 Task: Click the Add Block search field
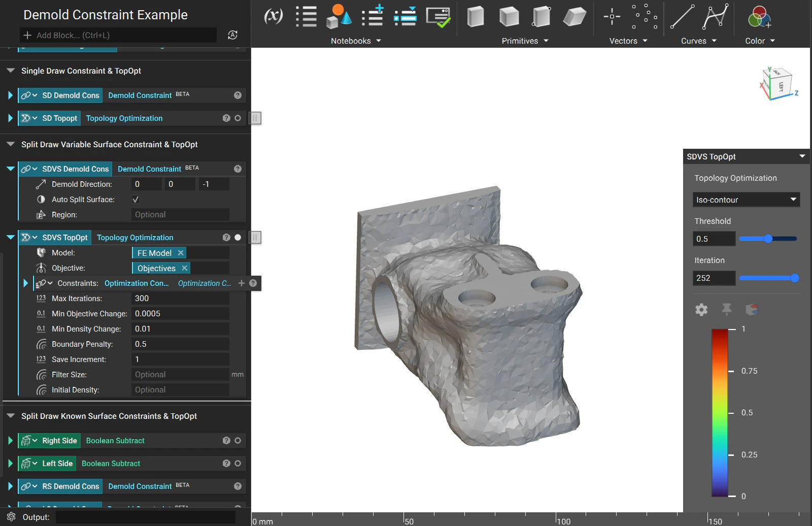coord(117,35)
